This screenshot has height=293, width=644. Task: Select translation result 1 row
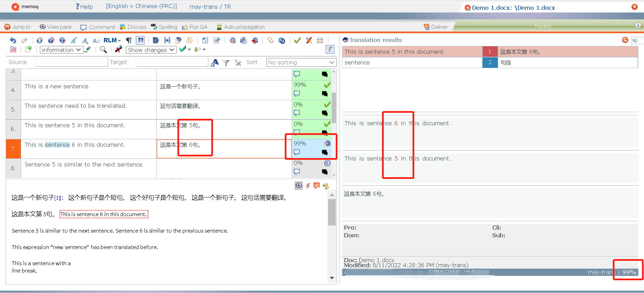tap(490, 52)
